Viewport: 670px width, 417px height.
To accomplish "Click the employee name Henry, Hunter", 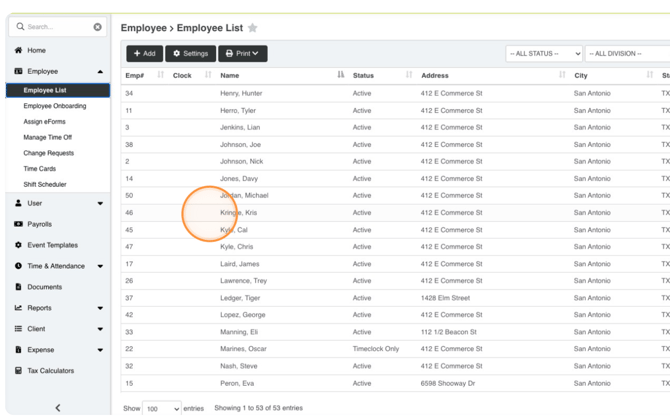I will [x=241, y=93].
